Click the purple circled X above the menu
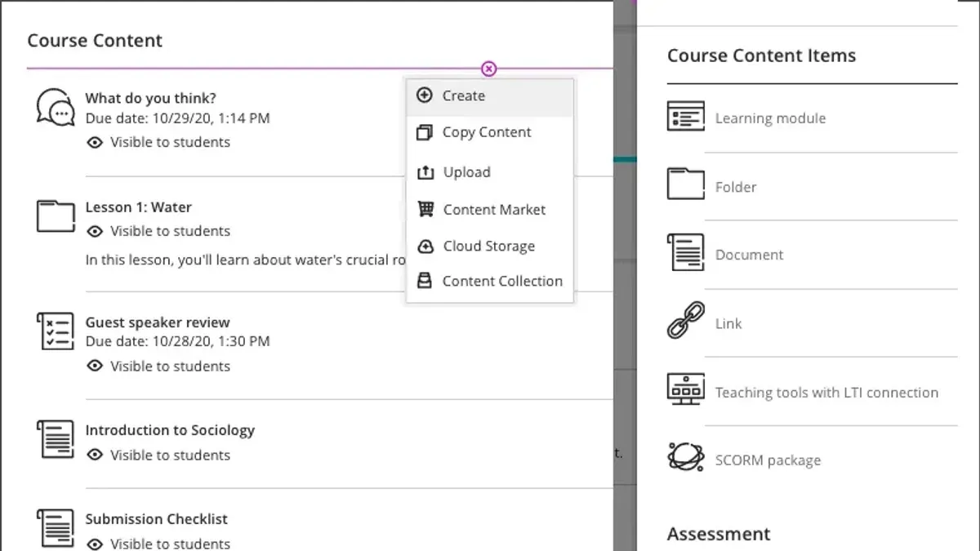This screenshot has width=980, height=551. [x=488, y=69]
